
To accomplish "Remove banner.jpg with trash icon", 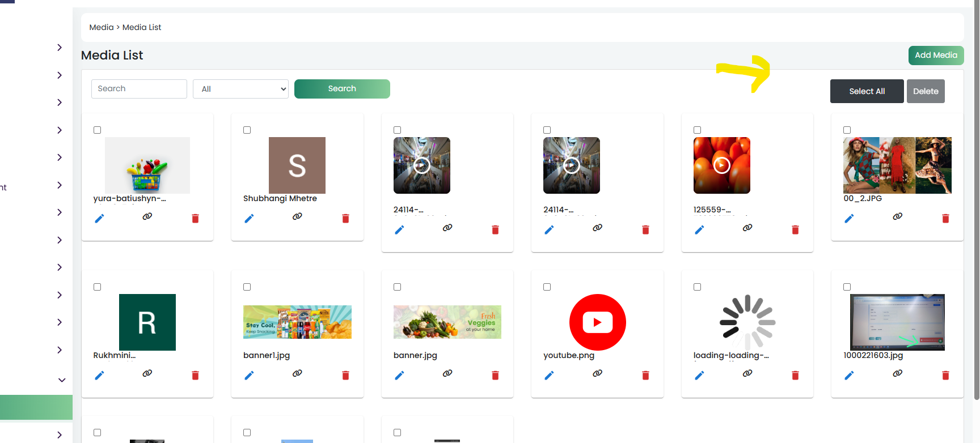I will click(x=495, y=376).
